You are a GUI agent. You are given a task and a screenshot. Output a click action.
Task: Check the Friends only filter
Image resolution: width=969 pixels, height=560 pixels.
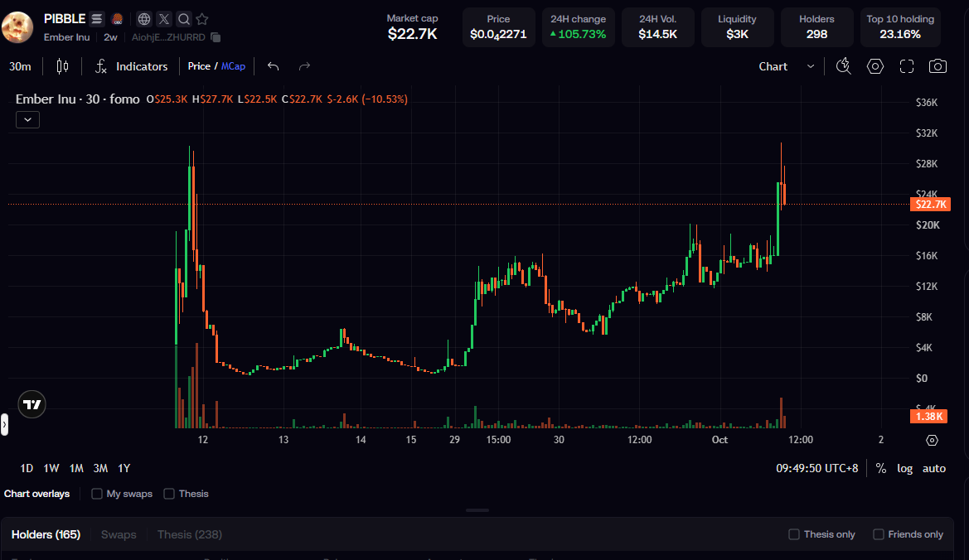(x=878, y=534)
